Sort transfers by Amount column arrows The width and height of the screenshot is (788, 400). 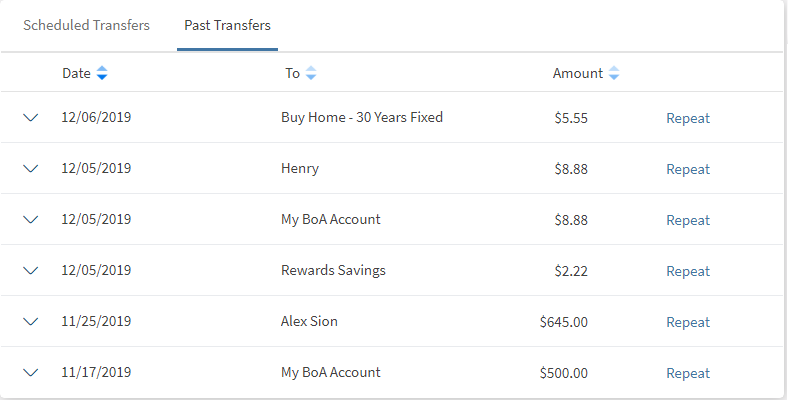[x=614, y=73]
